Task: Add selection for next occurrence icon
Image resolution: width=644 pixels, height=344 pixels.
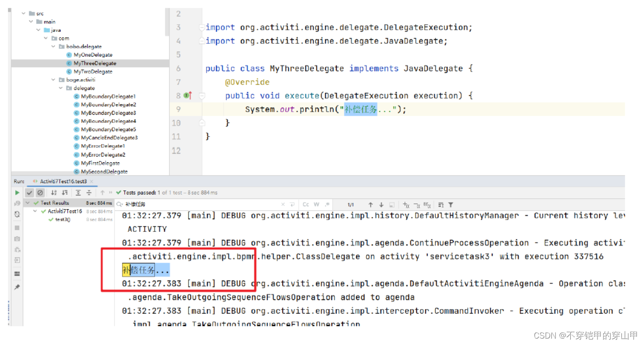Action: (x=406, y=205)
